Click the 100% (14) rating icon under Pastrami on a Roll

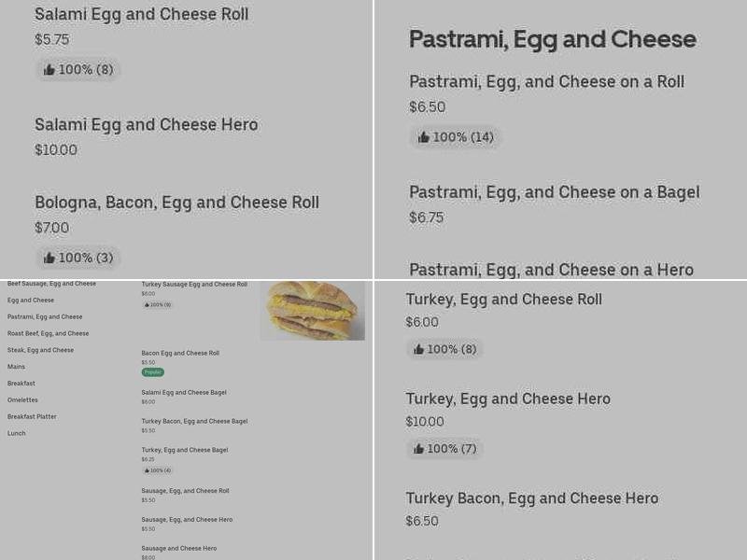424,137
